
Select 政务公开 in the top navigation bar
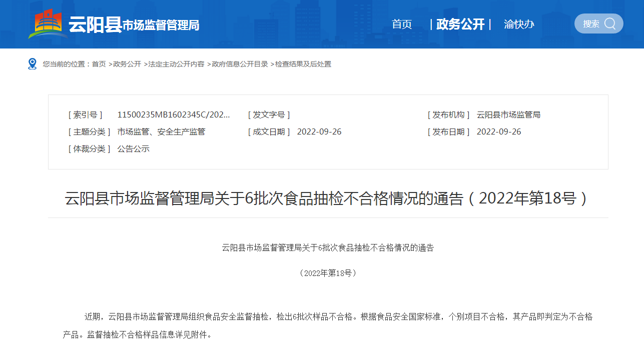[x=460, y=24]
